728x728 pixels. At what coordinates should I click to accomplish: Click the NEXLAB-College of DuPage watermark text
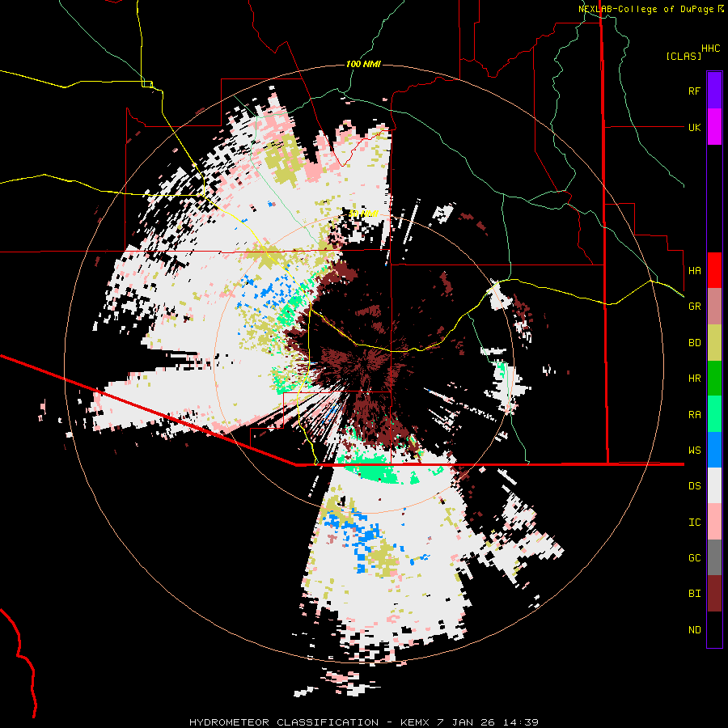click(645, 9)
